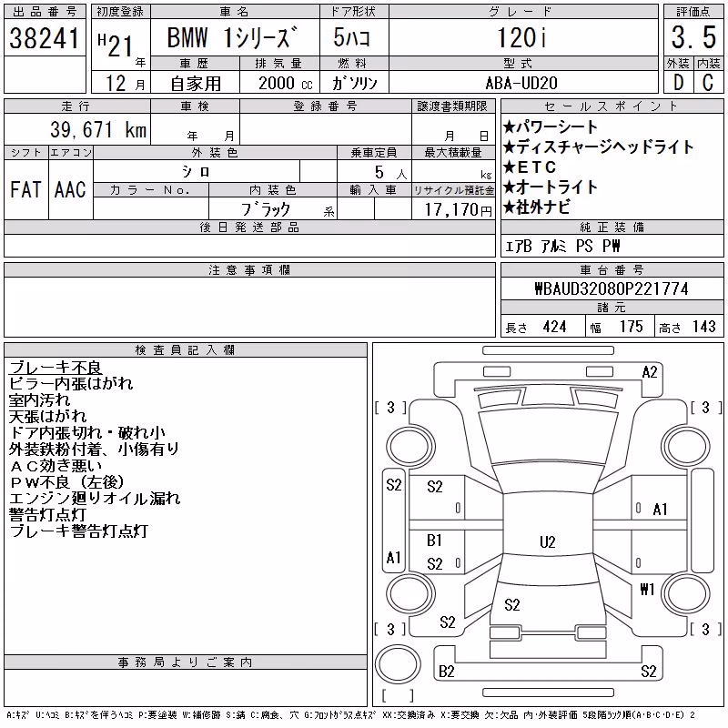The width and height of the screenshot is (728, 728).
Task: Click the 出品番号 header
Action: tap(45, 11)
